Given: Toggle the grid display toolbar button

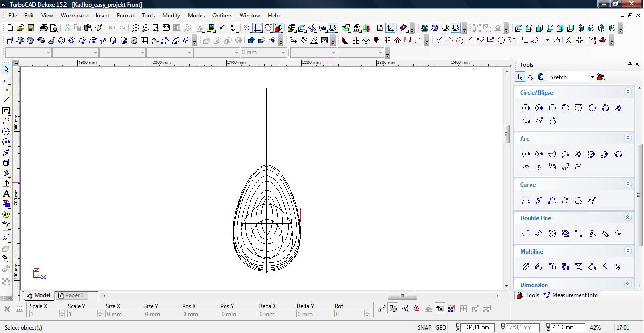Looking at the screenshot, I should (x=248, y=28).
